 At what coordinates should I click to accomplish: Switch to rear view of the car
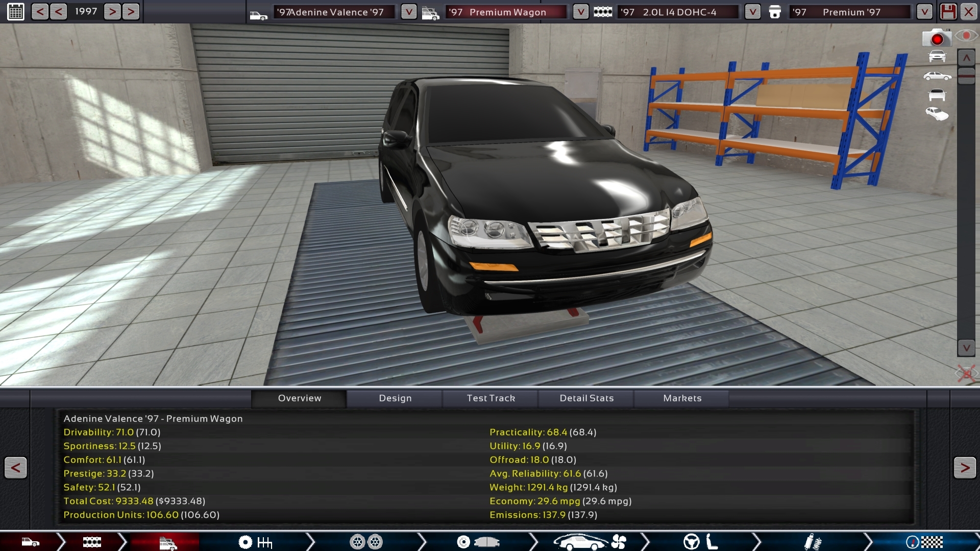coord(937,95)
